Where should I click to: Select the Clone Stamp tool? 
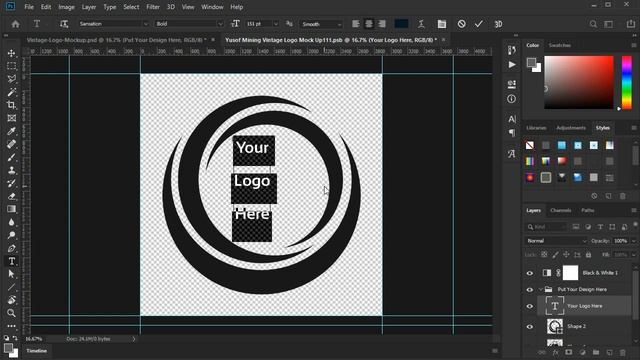pyautogui.click(x=11, y=170)
